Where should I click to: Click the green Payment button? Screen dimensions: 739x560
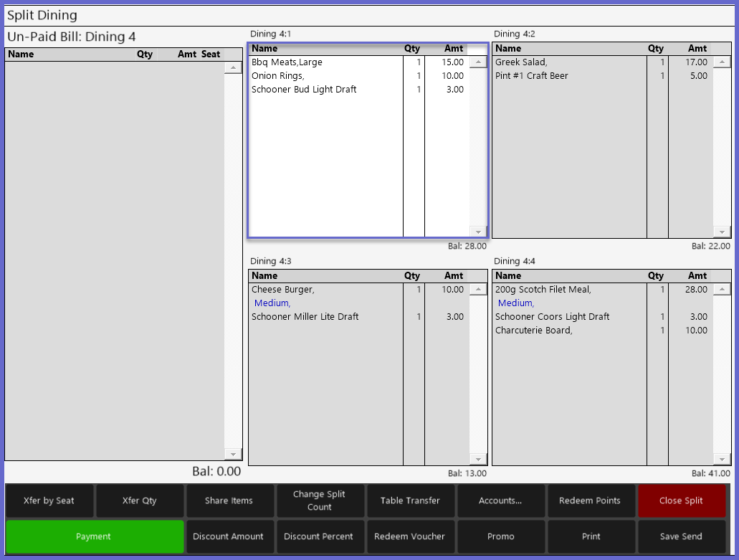[94, 536]
